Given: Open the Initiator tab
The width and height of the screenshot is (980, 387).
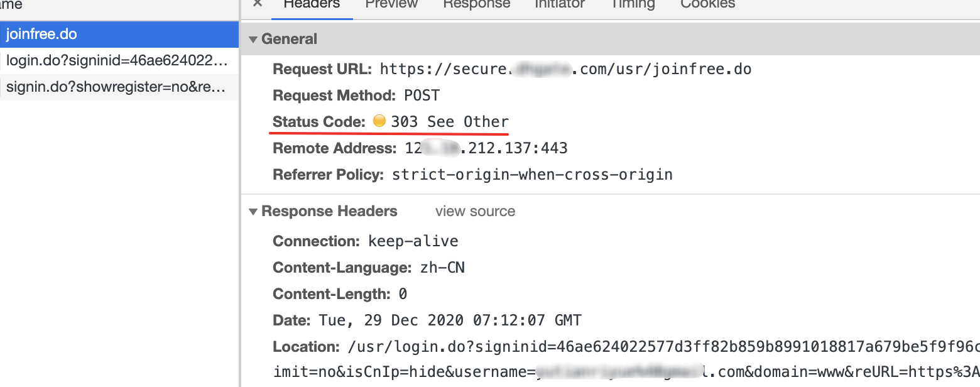Looking at the screenshot, I should coord(559,4).
